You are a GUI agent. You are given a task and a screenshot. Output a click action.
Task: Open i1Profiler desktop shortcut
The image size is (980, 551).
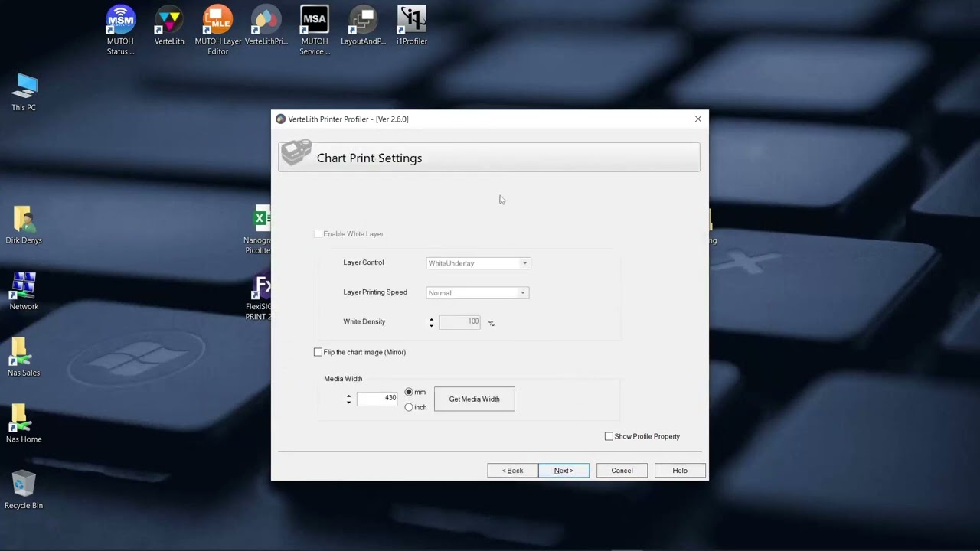(x=412, y=26)
